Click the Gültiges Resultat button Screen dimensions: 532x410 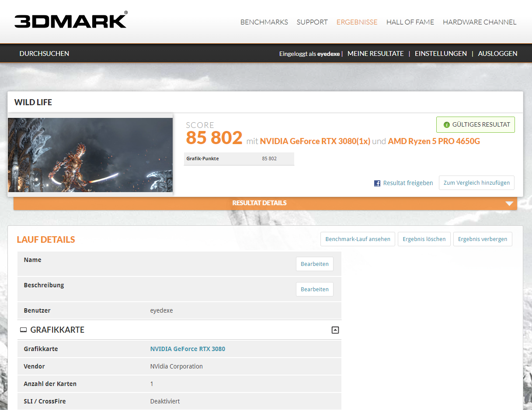coord(476,124)
